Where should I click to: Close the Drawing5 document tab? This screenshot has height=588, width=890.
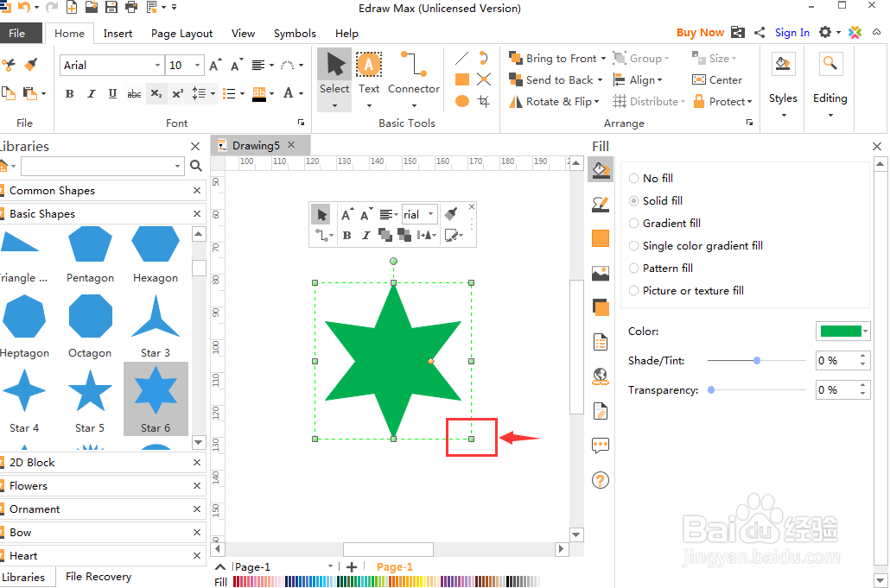tap(291, 144)
